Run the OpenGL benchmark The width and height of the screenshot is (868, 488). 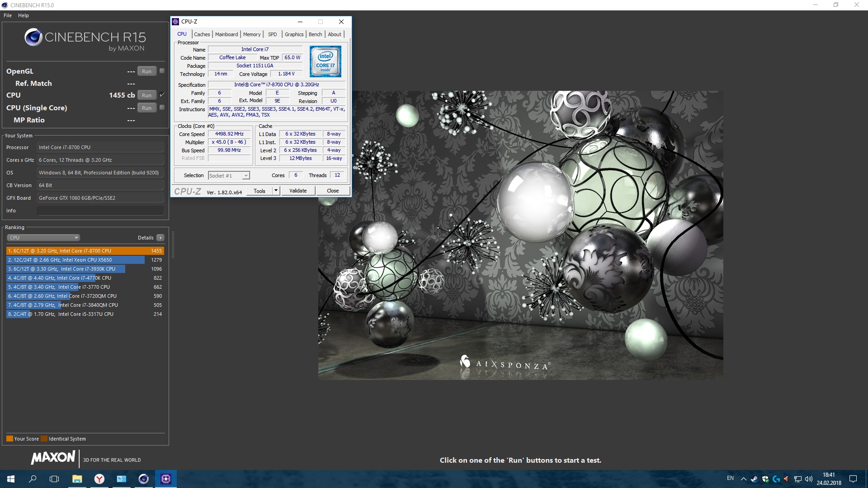(146, 71)
